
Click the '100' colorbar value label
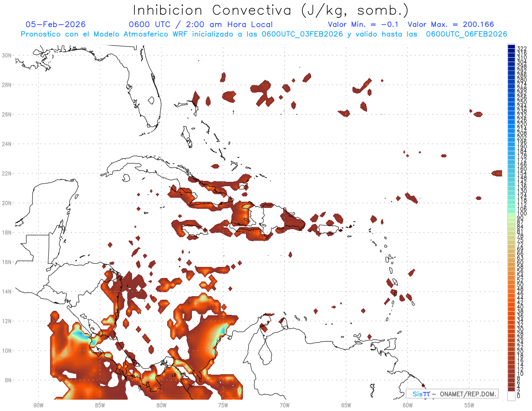[521, 214]
